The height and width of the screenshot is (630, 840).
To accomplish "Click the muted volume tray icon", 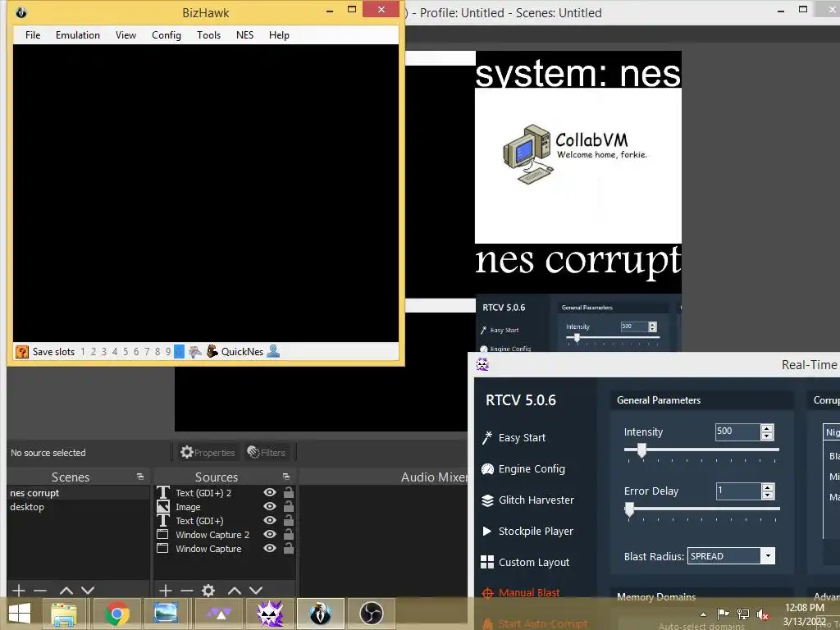I will 763,614.
